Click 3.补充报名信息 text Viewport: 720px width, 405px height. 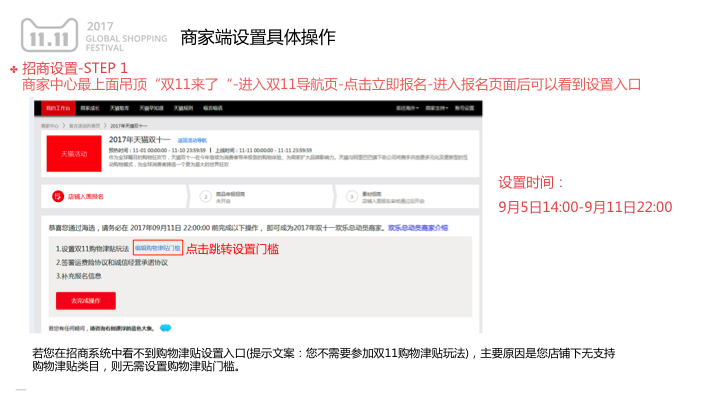[79, 276]
